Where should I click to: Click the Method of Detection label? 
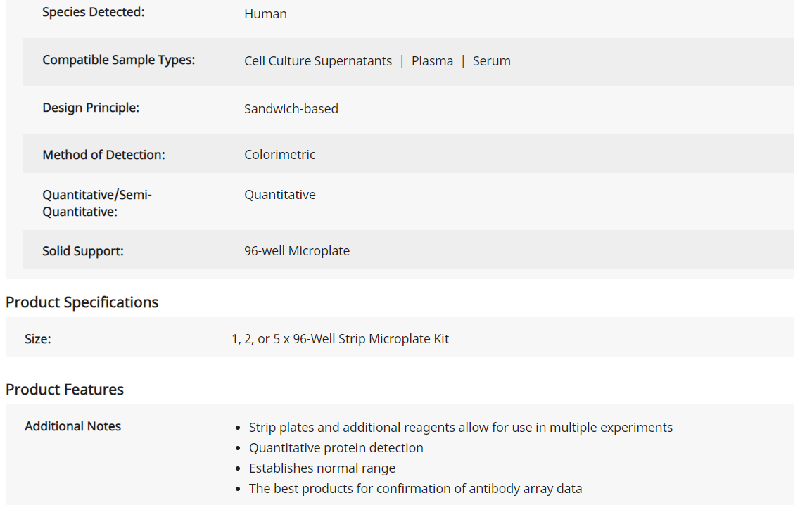click(103, 155)
